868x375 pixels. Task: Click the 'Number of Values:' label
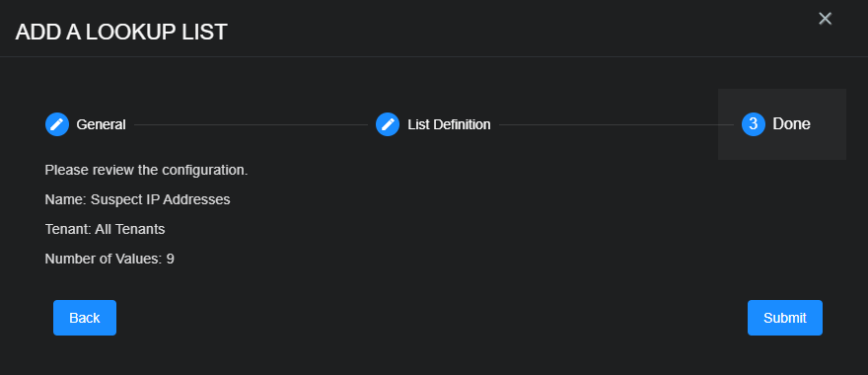pyautogui.click(x=104, y=259)
